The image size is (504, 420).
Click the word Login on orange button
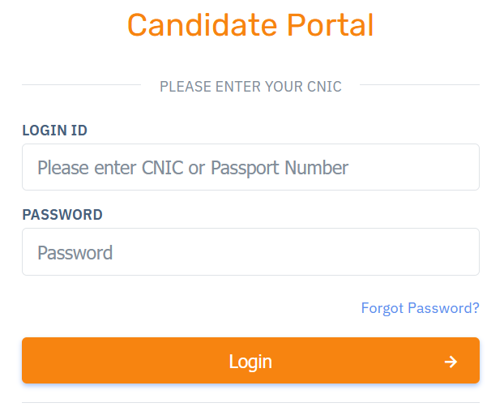[x=250, y=362]
